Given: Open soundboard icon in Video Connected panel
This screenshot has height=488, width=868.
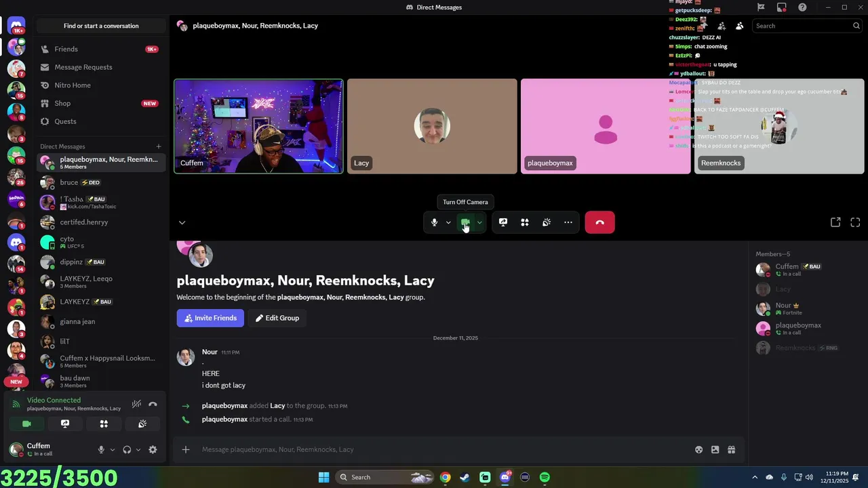Looking at the screenshot, I should pyautogui.click(x=142, y=424).
